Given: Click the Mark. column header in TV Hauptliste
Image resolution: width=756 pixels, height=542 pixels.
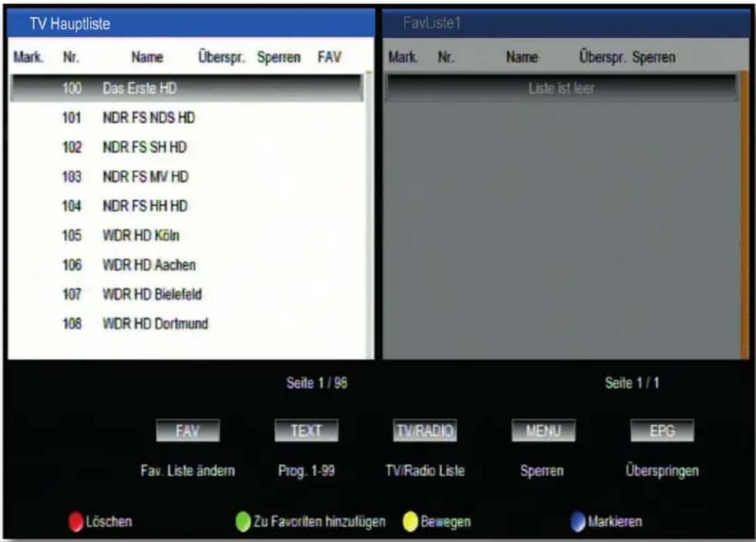Looking at the screenshot, I should point(28,57).
